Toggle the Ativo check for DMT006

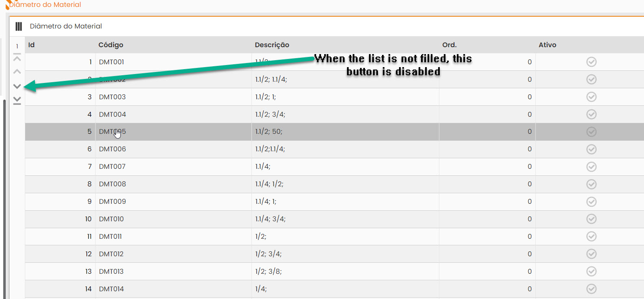[x=592, y=149]
